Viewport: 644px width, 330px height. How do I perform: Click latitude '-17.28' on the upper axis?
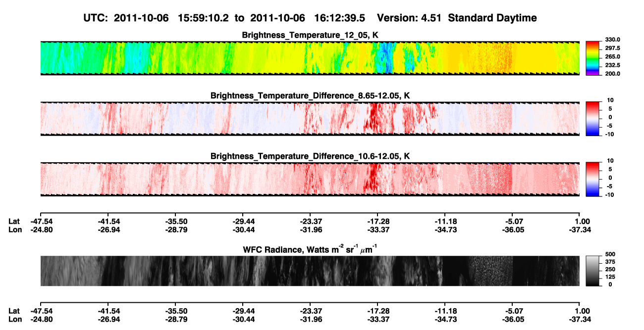[377, 221]
